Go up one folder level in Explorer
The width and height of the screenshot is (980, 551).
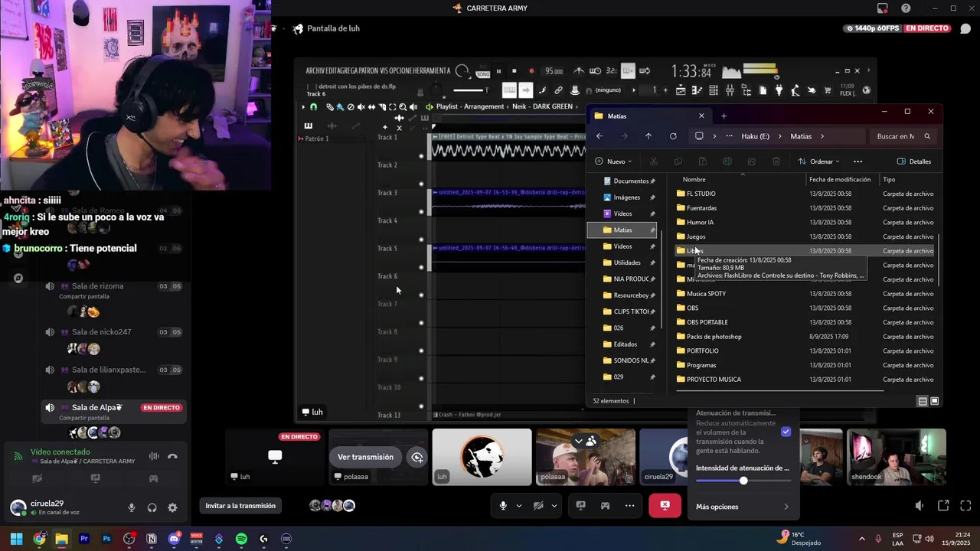coord(648,136)
